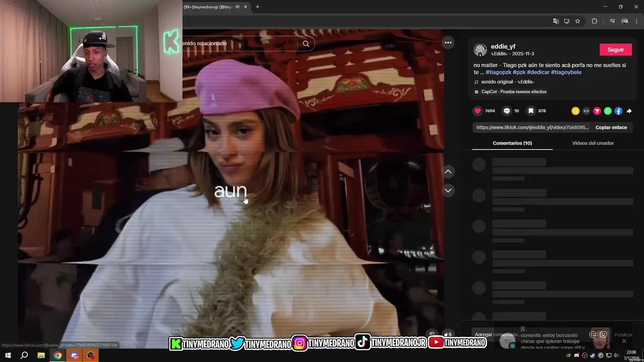Open CapCut Prueba nuevos efectos link
The image size is (644, 362).
pos(510,92)
